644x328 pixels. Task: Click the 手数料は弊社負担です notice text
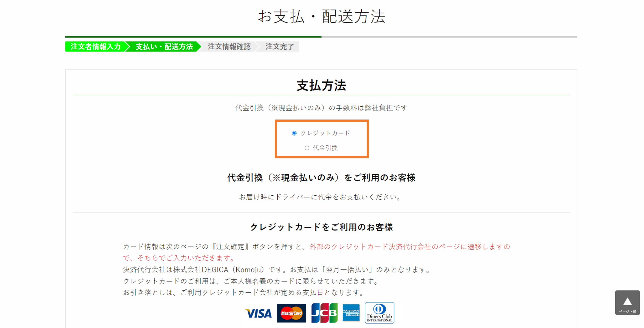tap(322, 108)
